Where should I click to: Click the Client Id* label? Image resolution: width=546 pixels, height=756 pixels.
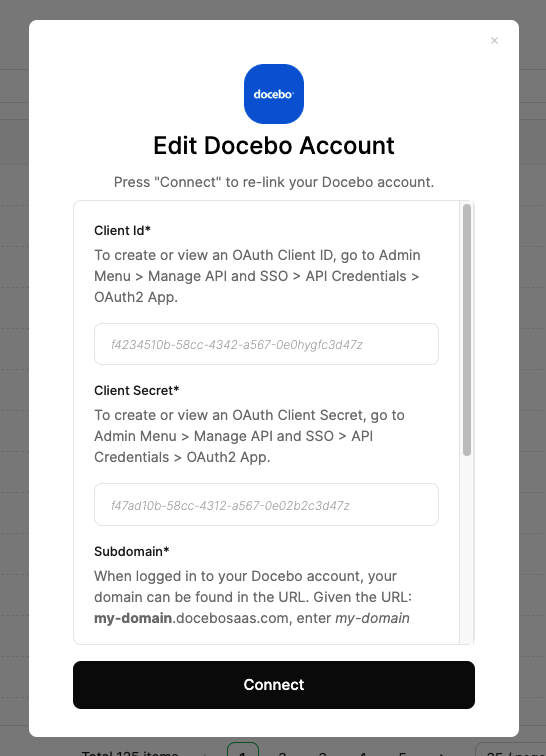click(x=123, y=230)
